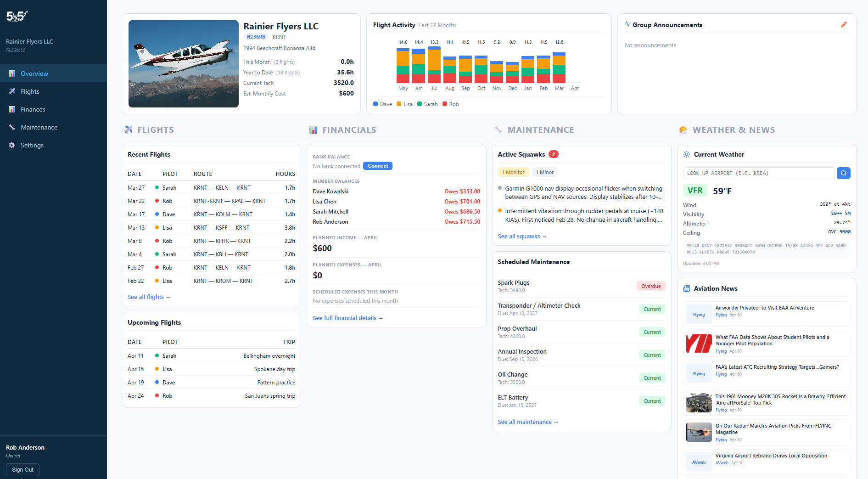Click the 5by5 logo at top left
Screen dimensions: 868x479
coord(17,16)
